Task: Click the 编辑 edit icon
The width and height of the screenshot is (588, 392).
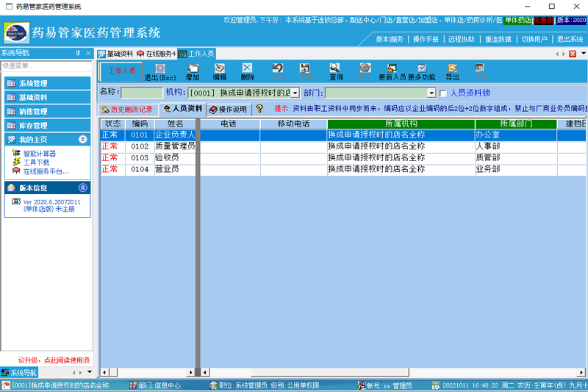Action: (220, 68)
